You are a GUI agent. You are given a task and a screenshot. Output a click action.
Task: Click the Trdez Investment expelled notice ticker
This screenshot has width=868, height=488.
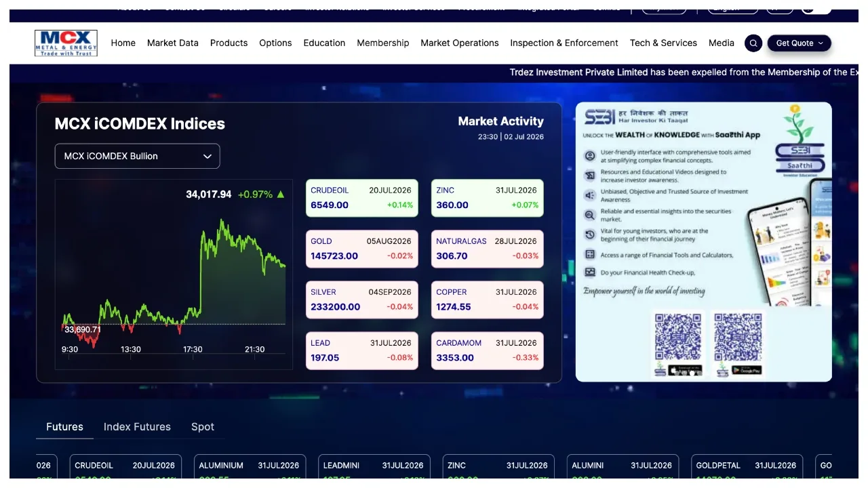684,72
